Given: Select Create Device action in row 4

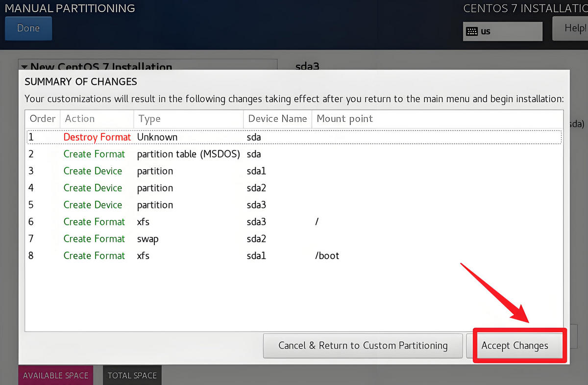Looking at the screenshot, I should pyautogui.click(x=93, y=188).
